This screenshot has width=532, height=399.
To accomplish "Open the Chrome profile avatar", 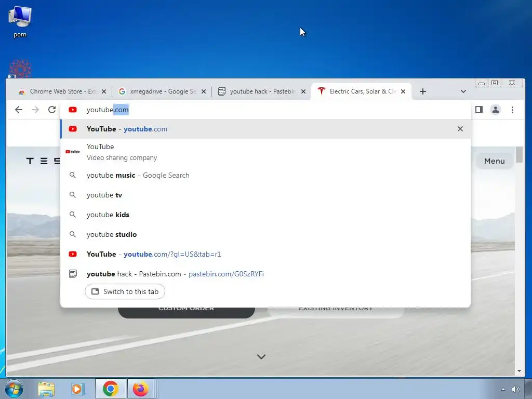I will (x=495, y=110).
